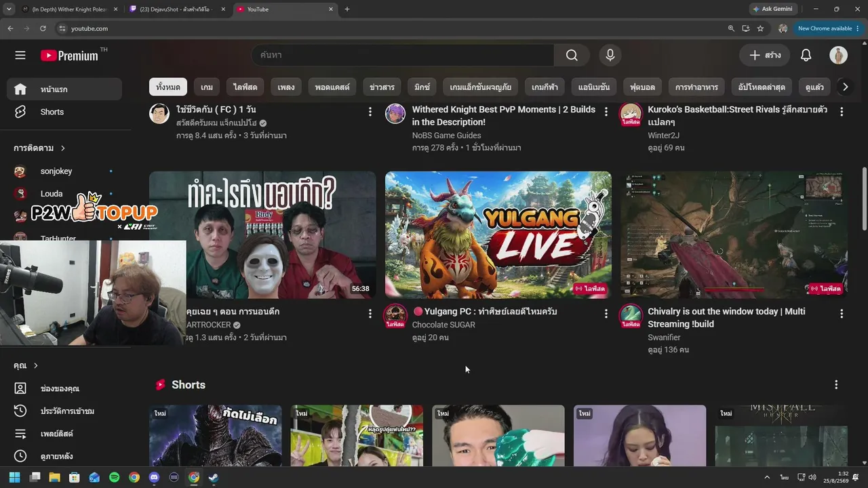This screenshot has width=868, height=488.
Task: Go back in Chrome
Action: click(x=10, y=28)
